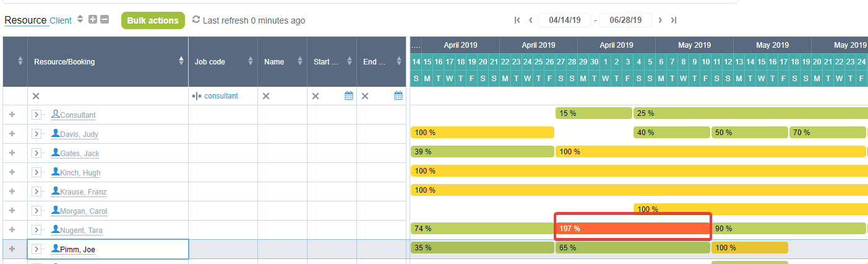Expand the Gates, Jack resource row
Image resolution: width=868 pixels, height=264 pixels.
36,153
